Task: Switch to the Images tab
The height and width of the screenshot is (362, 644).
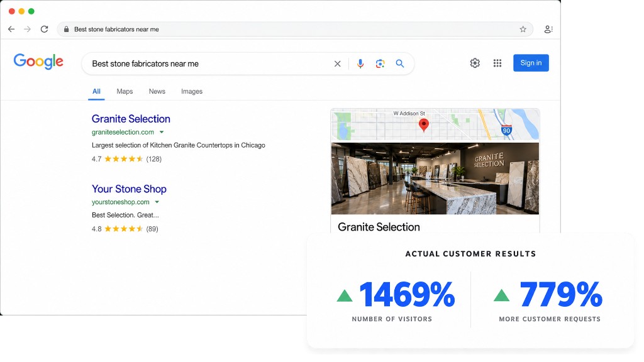Action: click(192, 92)
